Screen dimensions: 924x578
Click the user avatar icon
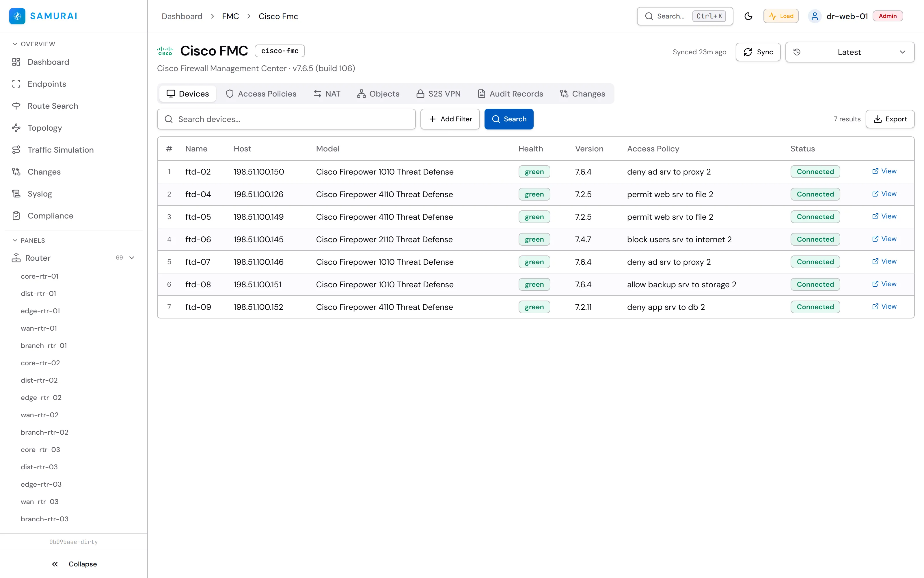[x=815, y=16]
